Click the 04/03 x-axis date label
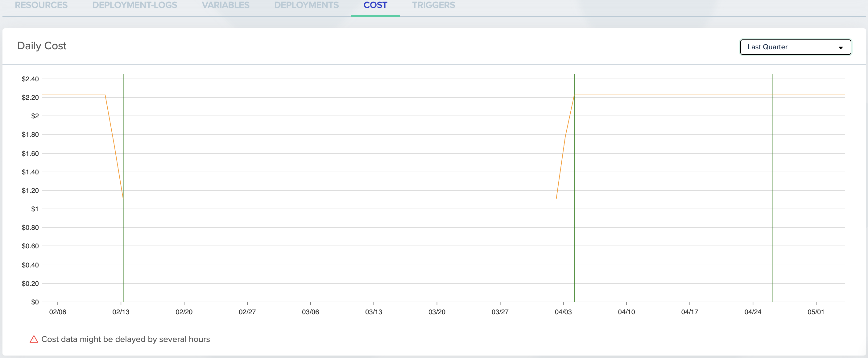This screenshot has height=358, width=868. tap(563, 312)
